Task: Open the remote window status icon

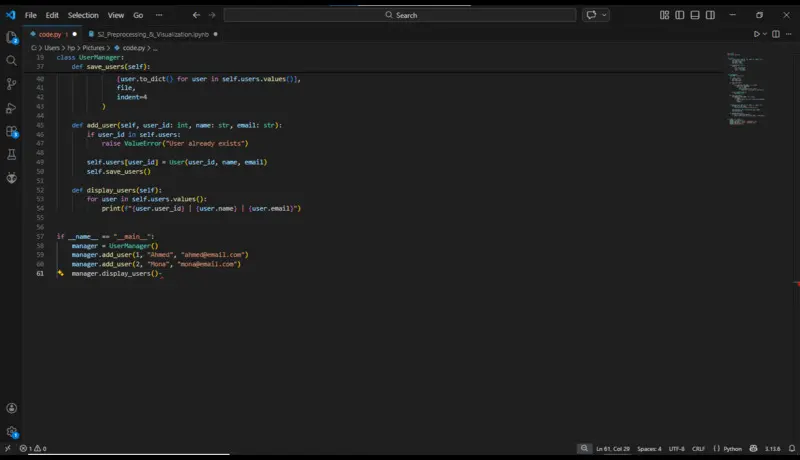Action: pos(8,448)
